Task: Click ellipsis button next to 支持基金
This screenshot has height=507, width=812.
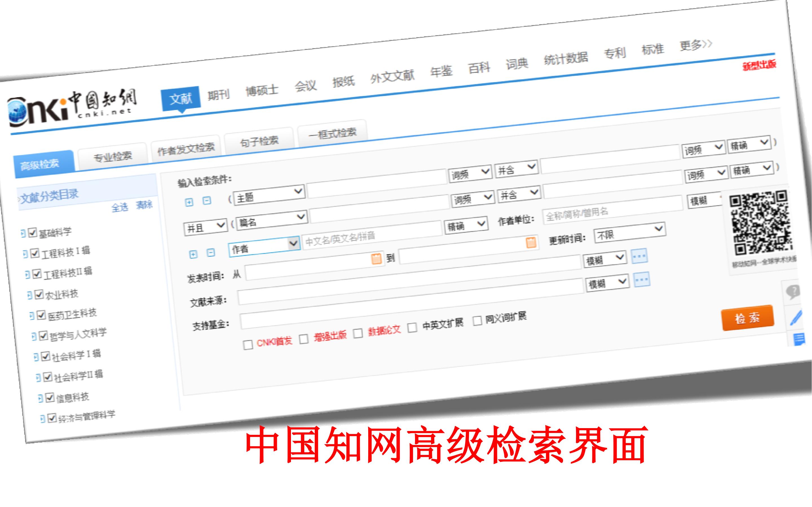Action: coord(641,280)
